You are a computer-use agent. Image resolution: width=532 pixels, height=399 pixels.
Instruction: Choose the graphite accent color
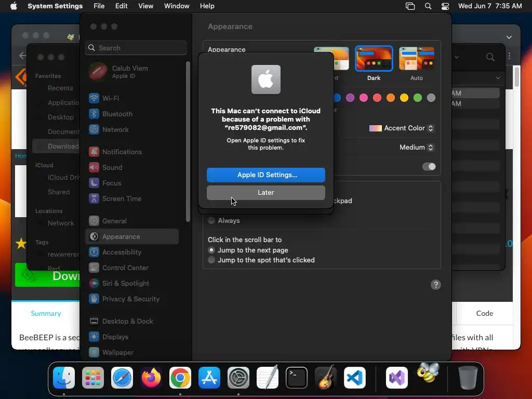click(x=431, y=98)
